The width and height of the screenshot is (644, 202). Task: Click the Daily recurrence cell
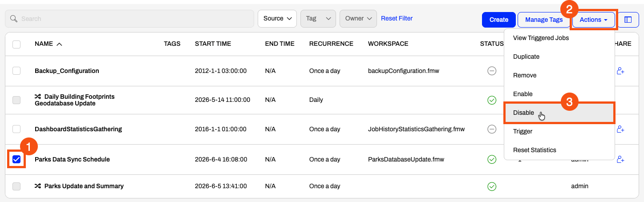316,100
